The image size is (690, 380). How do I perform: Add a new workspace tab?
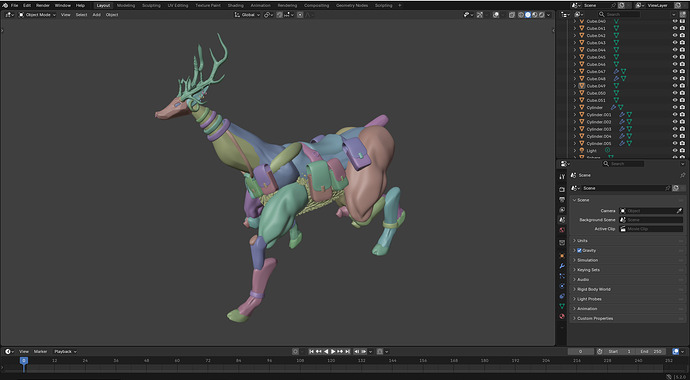click(x=400, y=6)
